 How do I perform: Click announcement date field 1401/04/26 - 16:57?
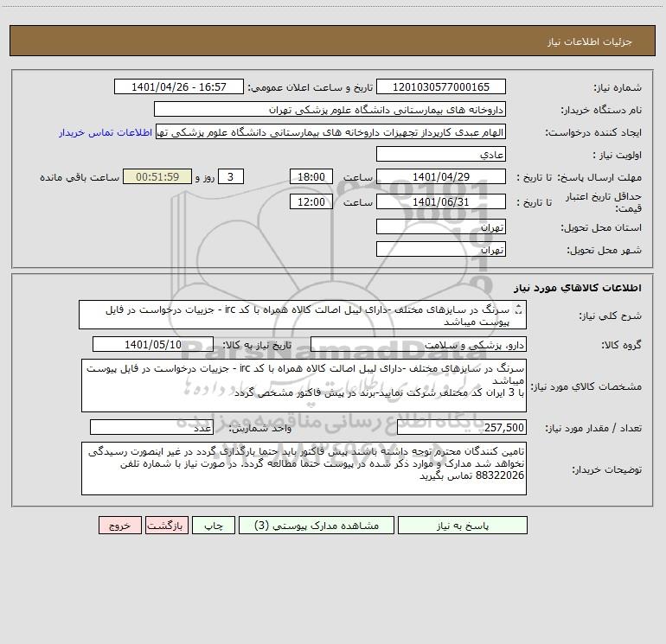179,86
